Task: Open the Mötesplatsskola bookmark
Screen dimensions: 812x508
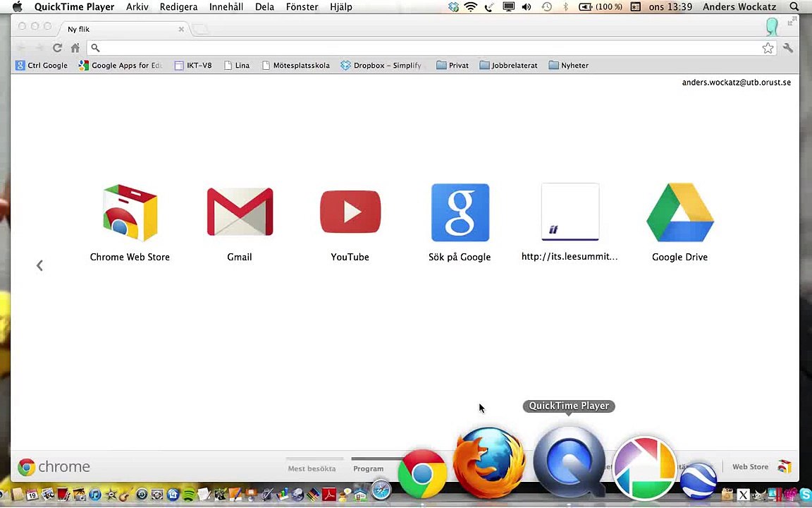Action: [x=296, y=66]
